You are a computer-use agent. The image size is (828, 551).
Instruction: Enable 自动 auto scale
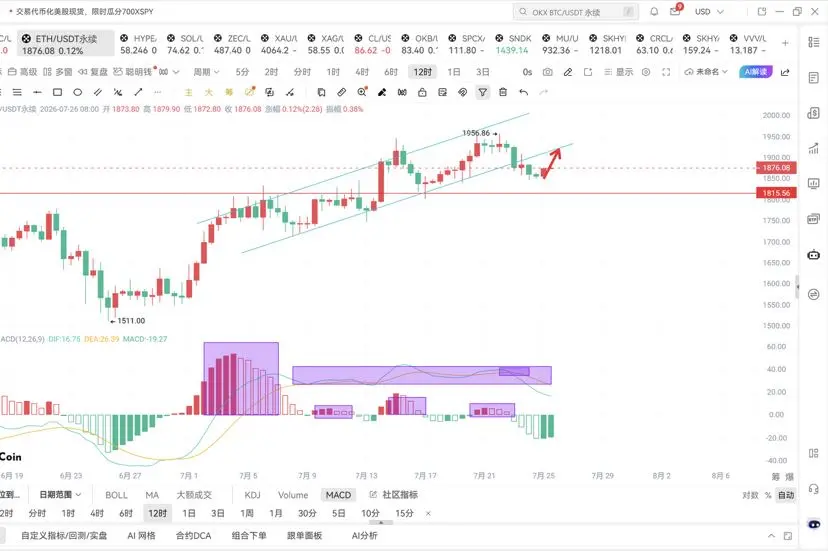(786, 495)
